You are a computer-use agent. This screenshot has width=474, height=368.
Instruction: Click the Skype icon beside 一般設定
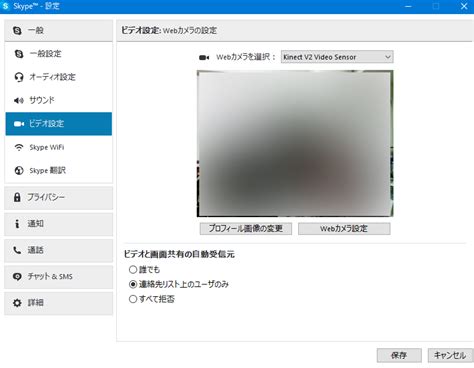19,54
